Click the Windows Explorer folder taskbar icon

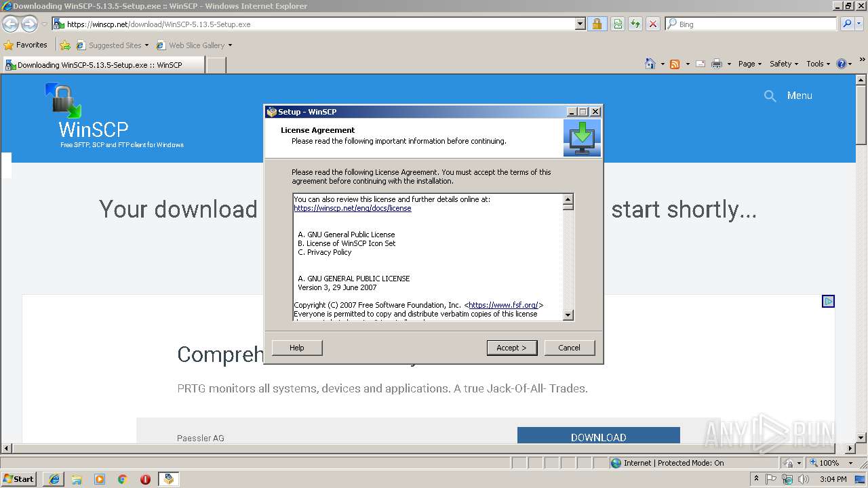pos(77,479)
